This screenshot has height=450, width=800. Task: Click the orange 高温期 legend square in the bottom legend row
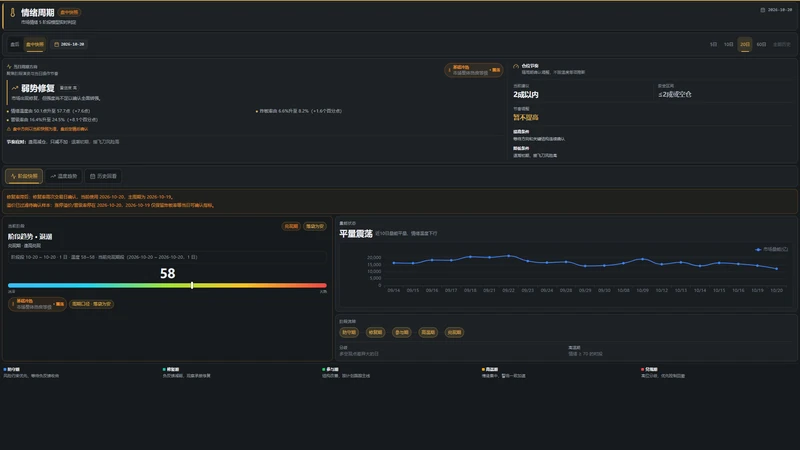pos(483,369)
